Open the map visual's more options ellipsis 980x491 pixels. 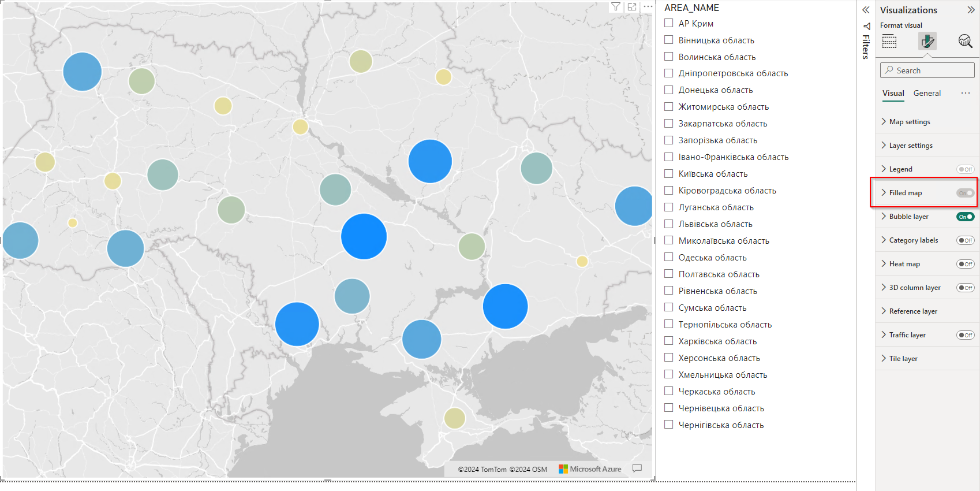click(648, 7)
